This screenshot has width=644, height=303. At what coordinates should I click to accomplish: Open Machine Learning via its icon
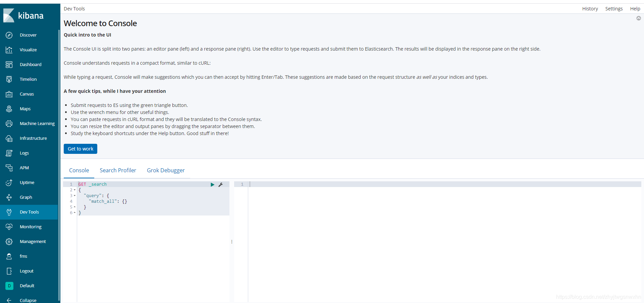coord(9,124)
